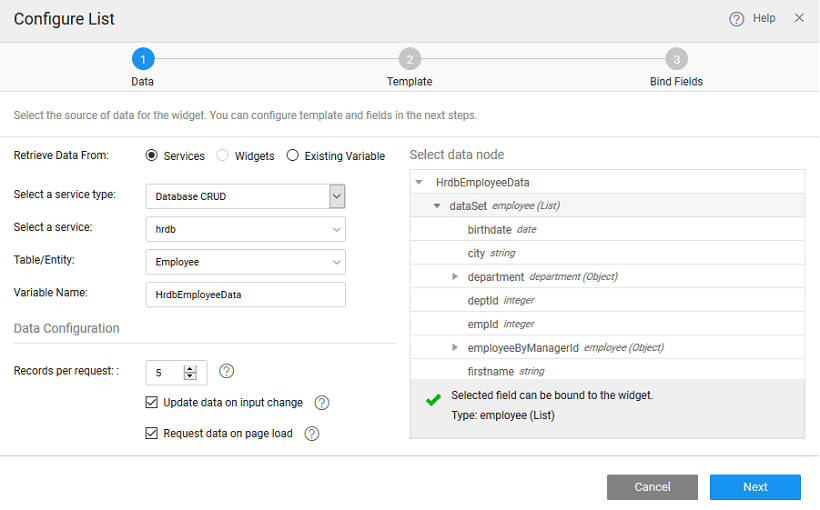Viewport: 820px width, 510px height.
Task: Expand the department object node
Action: (x=455, y=277)
